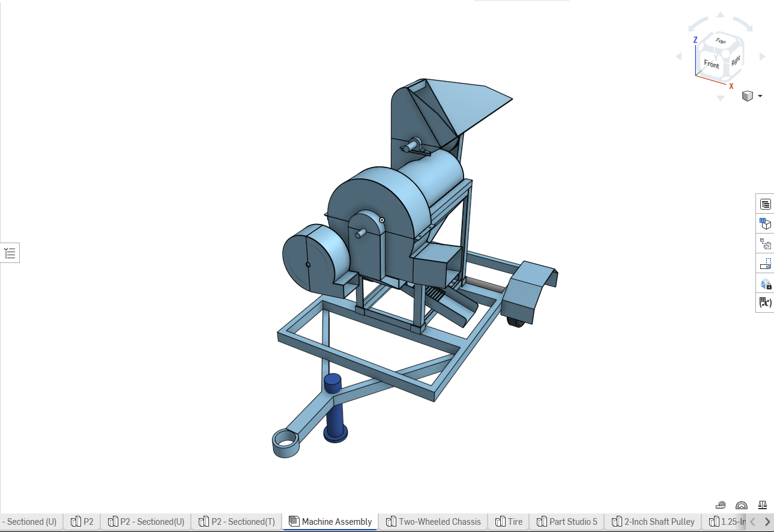Switch to the Two-Wheeled Chassis tab
The width and height of the screenshot is (774, 532).
[x=434, y=521]
